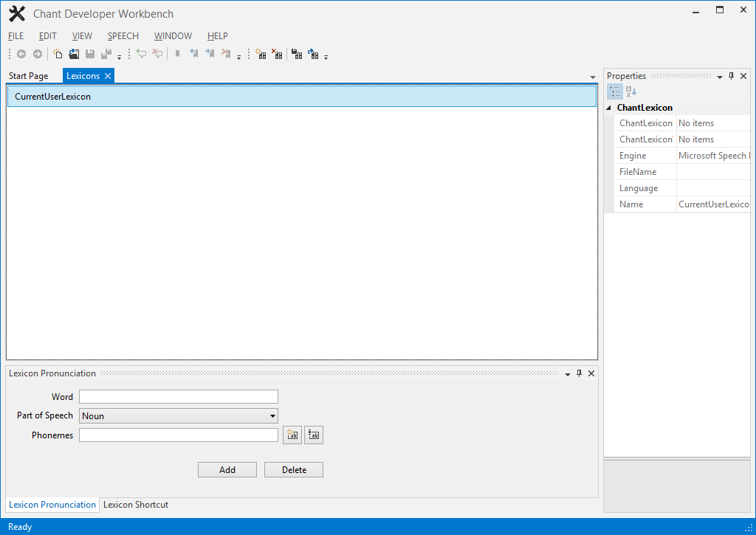The width and height of the screenshot is (756, 535).
Task: Click the Open File toolbar icon
Action: 74,54
